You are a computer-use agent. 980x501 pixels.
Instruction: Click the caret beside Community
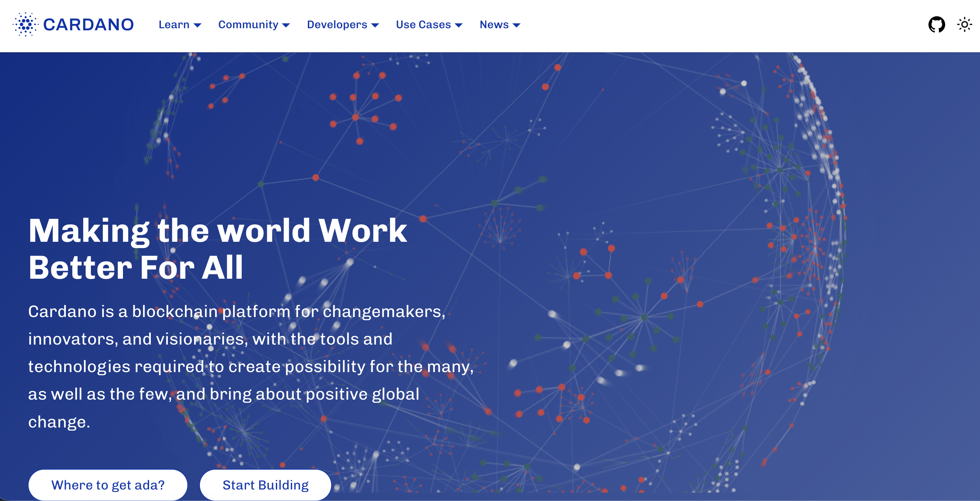coord(286,25)
